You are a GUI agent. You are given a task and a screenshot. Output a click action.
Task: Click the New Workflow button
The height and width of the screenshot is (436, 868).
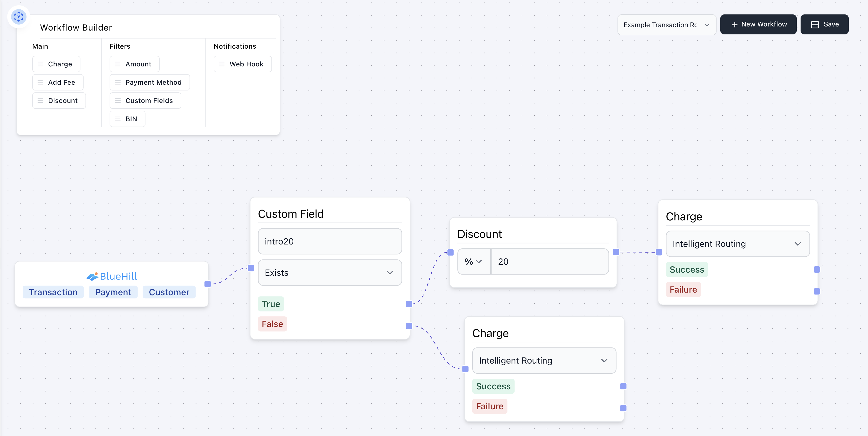758,25
